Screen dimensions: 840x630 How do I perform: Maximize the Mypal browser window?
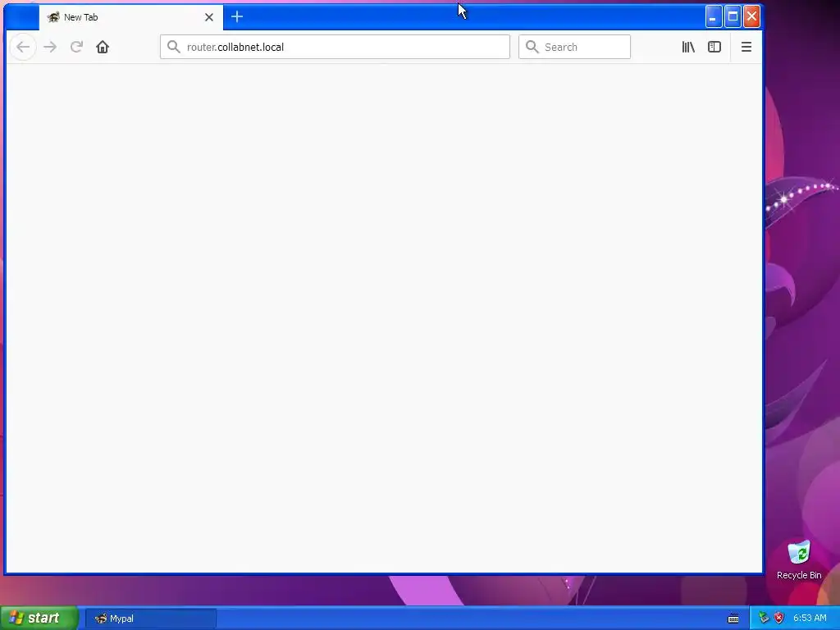(x=733, y=16)
